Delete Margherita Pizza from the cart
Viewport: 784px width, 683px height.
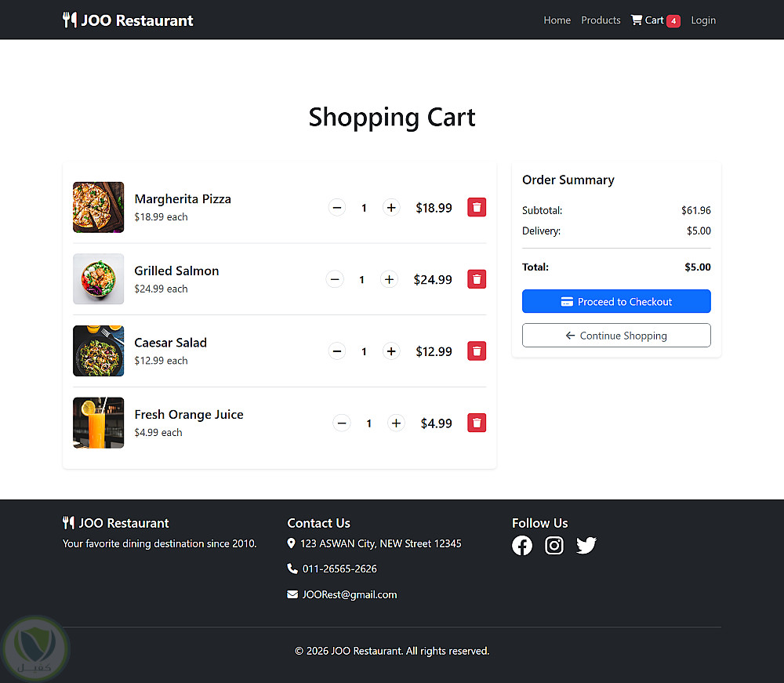[x=477, y=207]
